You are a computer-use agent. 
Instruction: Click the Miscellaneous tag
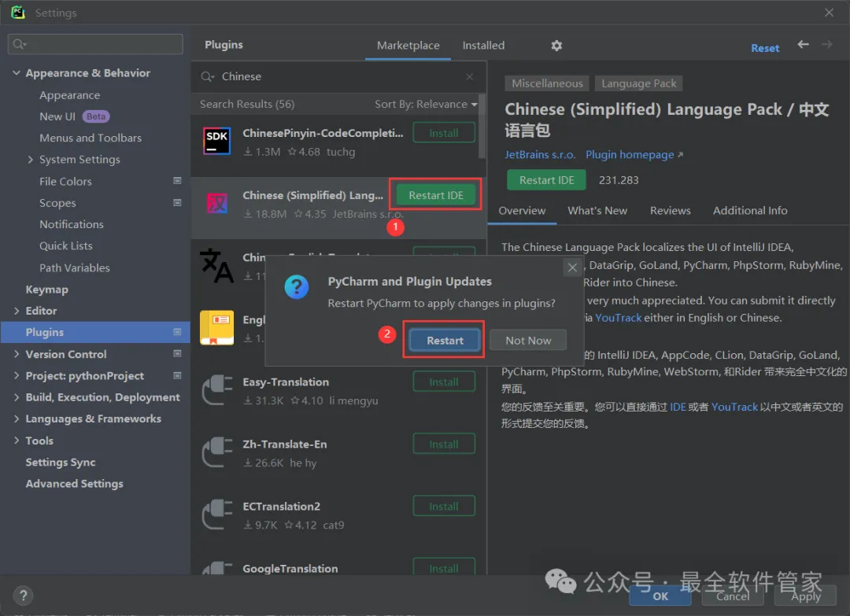point(547,83)
